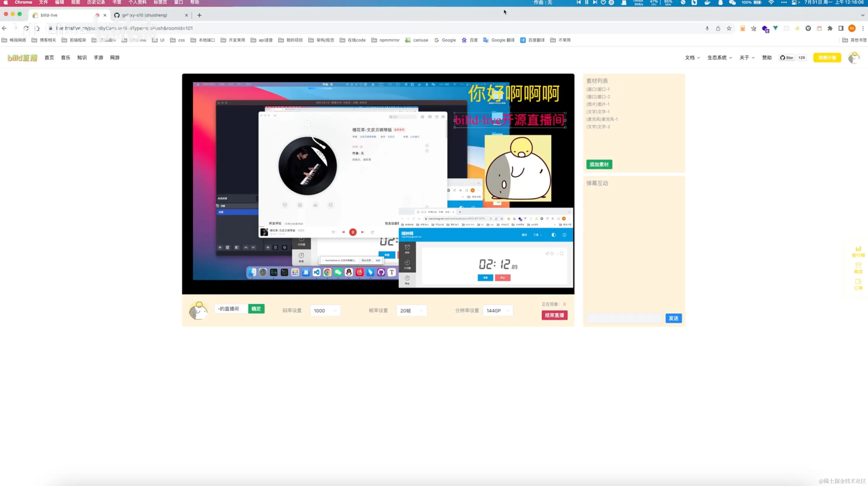Click the user avatar in site header
Viewport: 868px width, 486px height.
pos(854,58)
